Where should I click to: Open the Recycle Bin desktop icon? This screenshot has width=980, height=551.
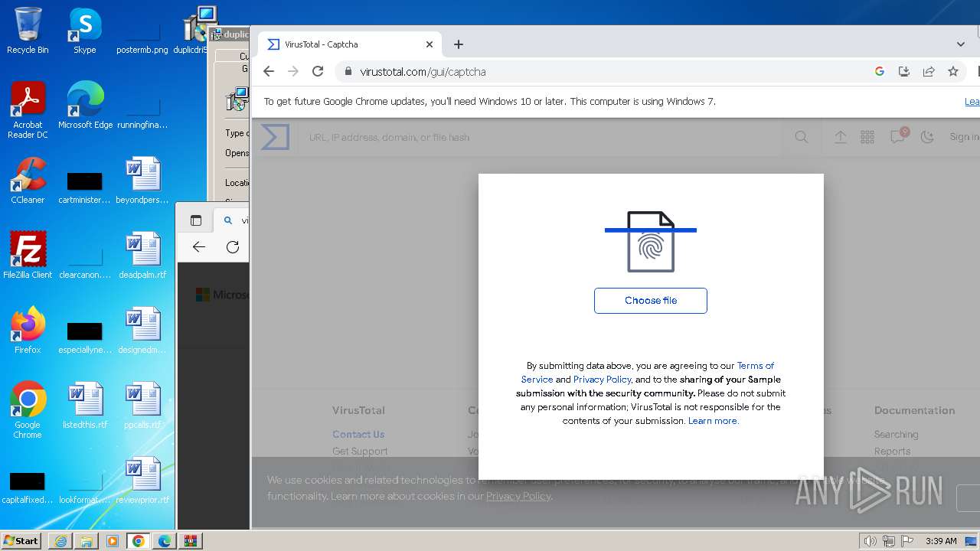[x=28, y=31]
